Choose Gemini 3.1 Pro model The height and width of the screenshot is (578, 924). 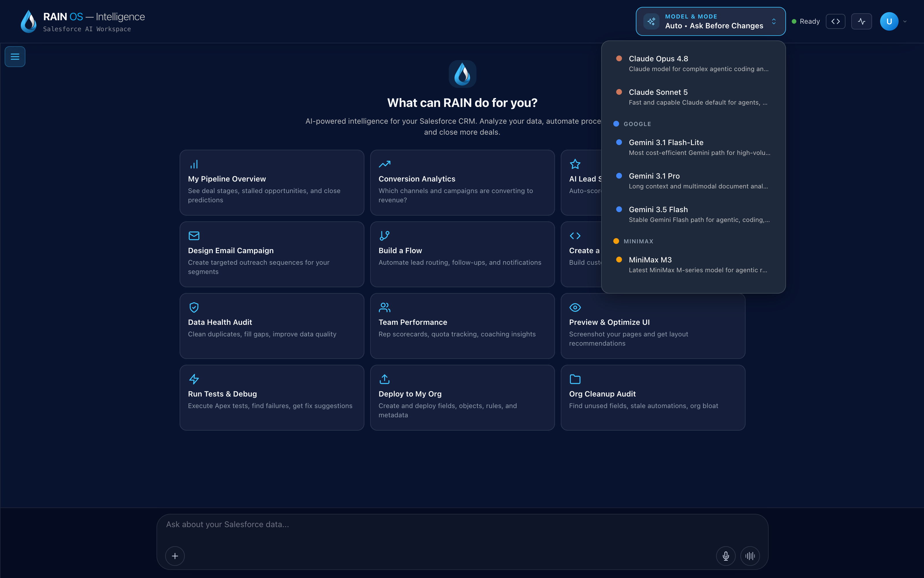point(693,181)
